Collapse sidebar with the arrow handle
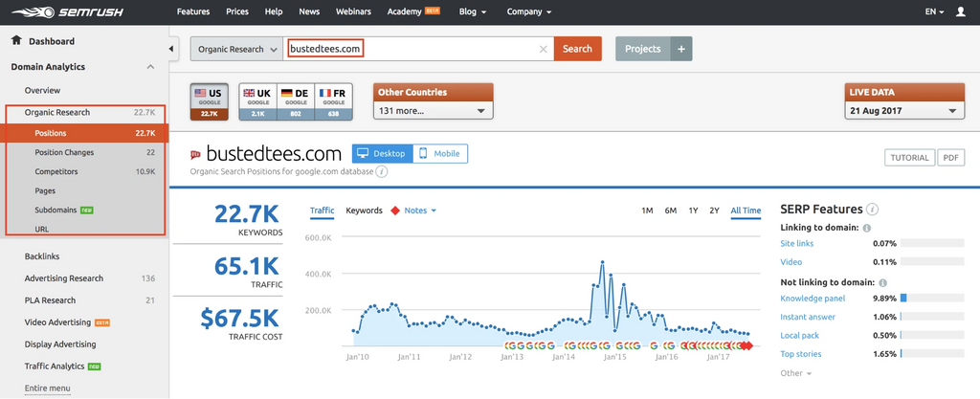 click(x=172, y=49)
